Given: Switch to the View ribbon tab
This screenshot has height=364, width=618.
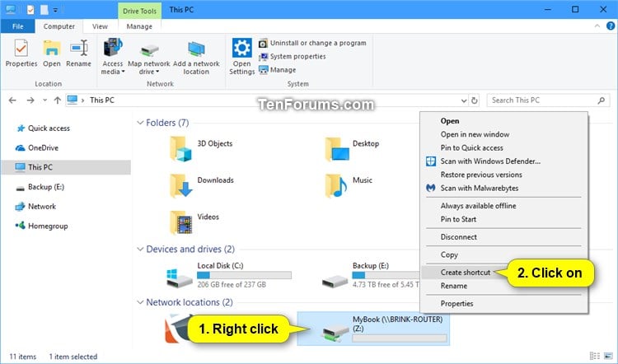Looking at the screenshot, I should tap(100, 26).
